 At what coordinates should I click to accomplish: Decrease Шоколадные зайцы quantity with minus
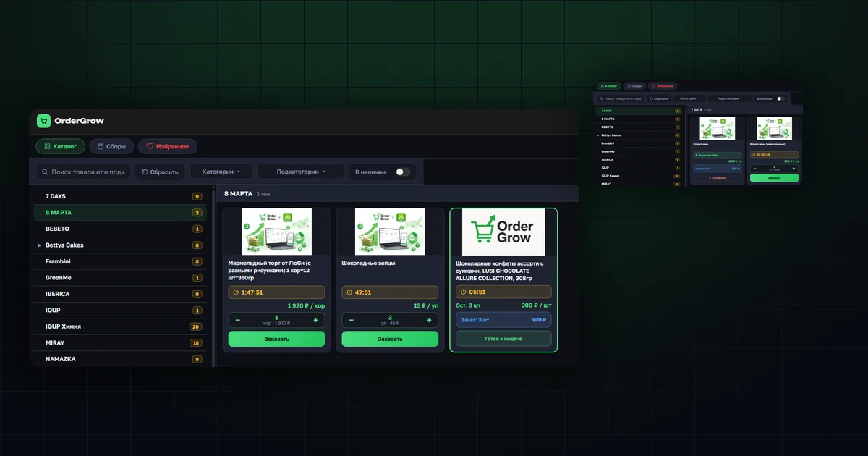(352, 320)
